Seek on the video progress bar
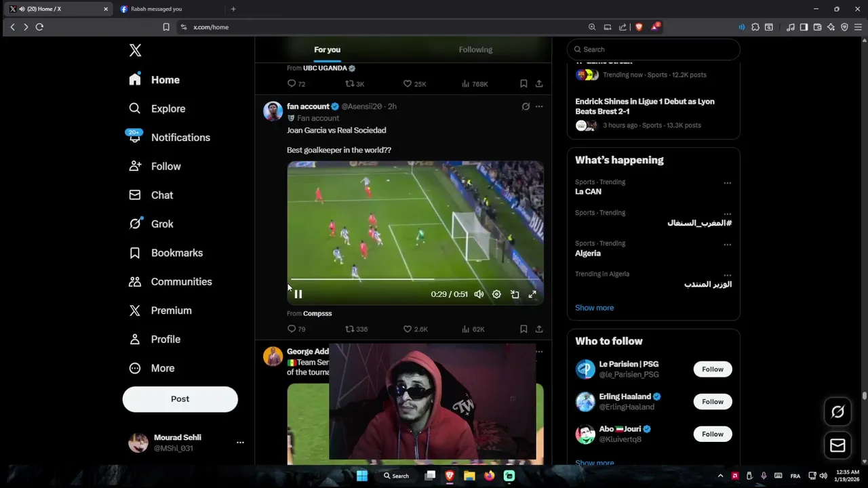Screen dimensions: 868x488 click(x=415, y=279)
